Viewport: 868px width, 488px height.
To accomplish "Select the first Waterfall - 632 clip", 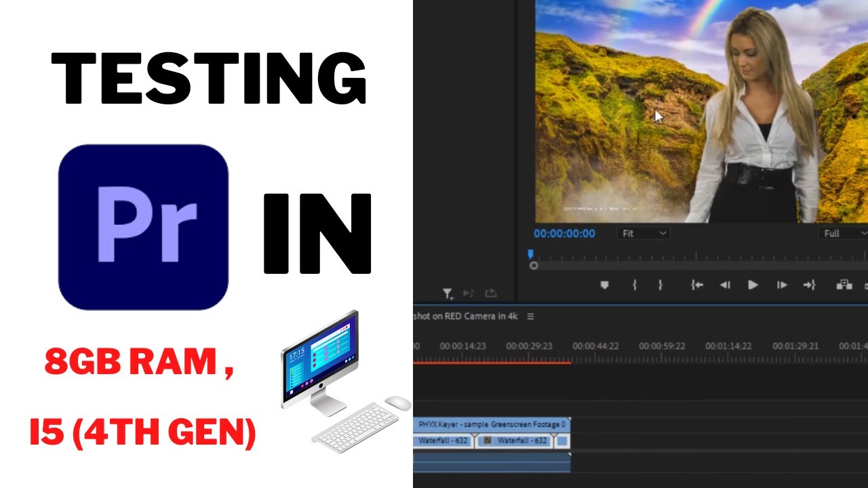I will (x=443, y=441).
